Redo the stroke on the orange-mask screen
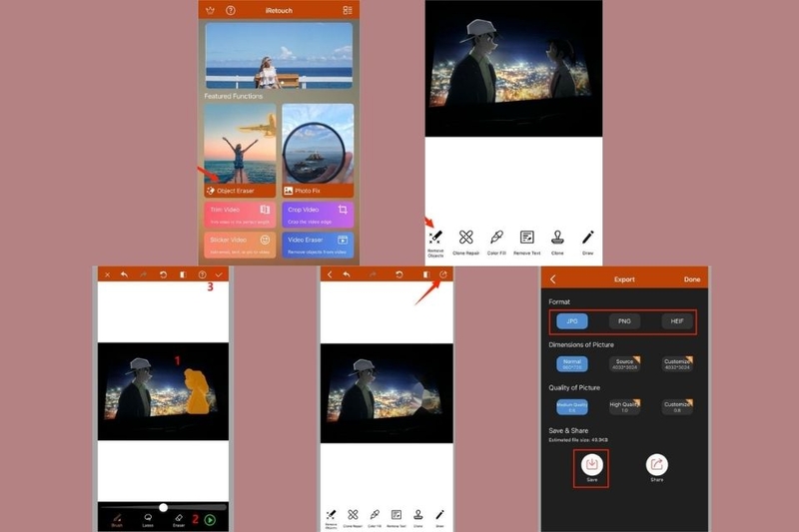The height and width of the screenshot is (532, 799). coord(144,274)
